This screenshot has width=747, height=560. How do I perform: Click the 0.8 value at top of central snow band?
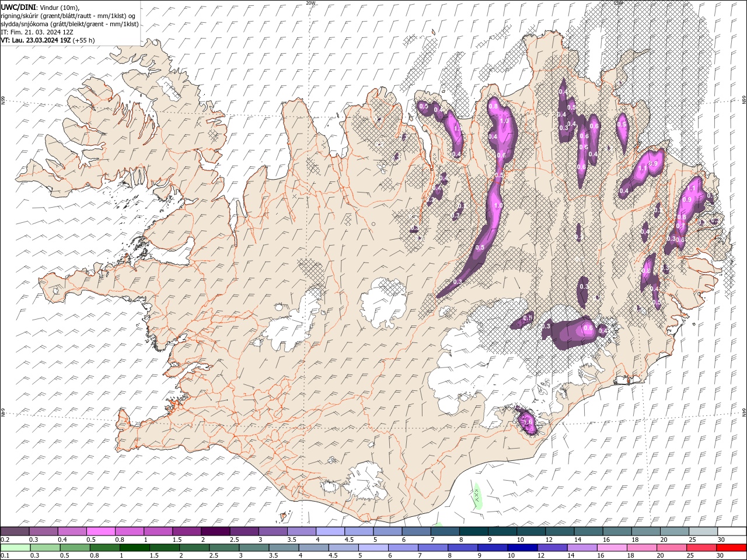point(493,106)
